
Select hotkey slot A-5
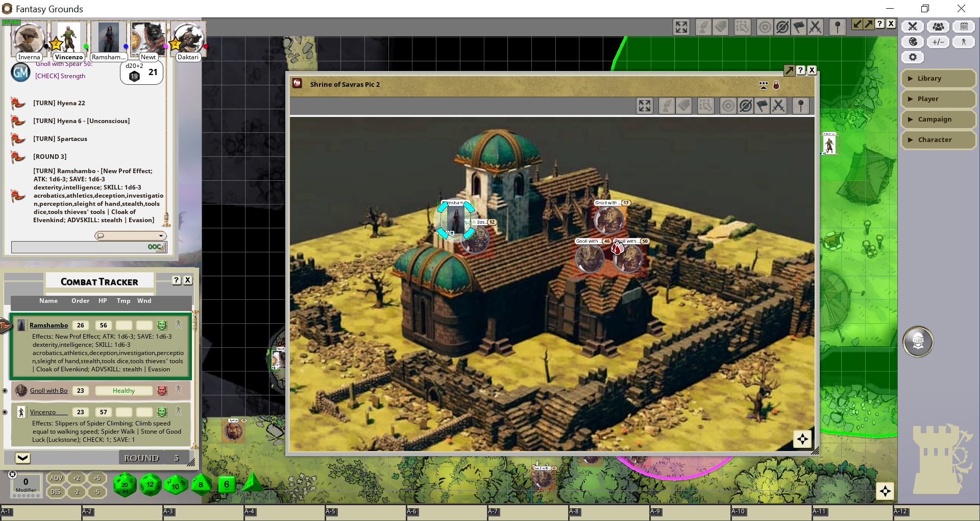[x=365, y=513]
